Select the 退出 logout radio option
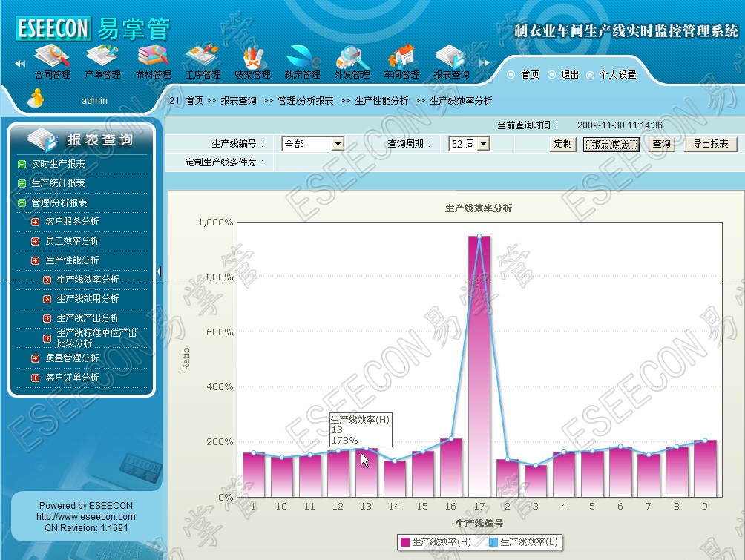The width and height of the screenshot is (745, 560). [551, 75]
